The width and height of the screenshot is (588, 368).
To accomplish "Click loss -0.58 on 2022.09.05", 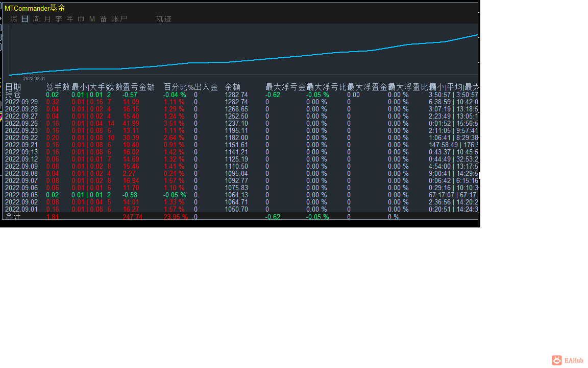I will (x=130, y=195).
